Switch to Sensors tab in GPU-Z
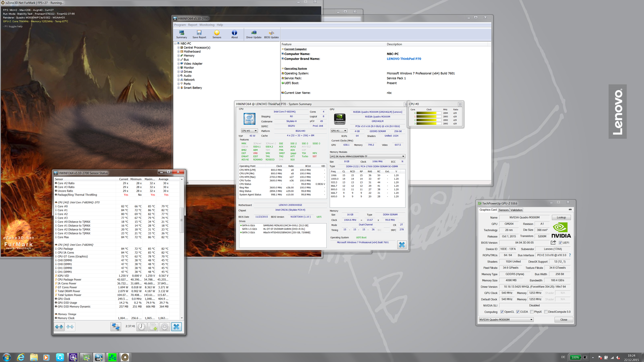The height and width of the screenshot is (362, 644). 503,210
